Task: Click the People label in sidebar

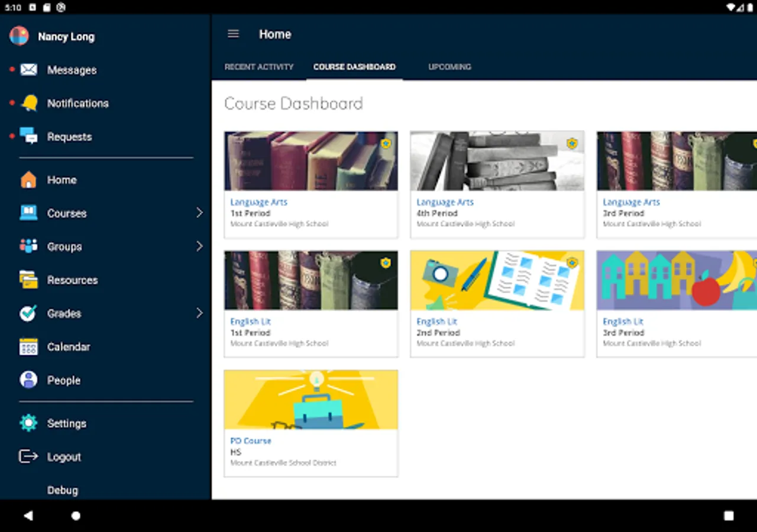Action: pyautogui.click(x=64, y=380)
